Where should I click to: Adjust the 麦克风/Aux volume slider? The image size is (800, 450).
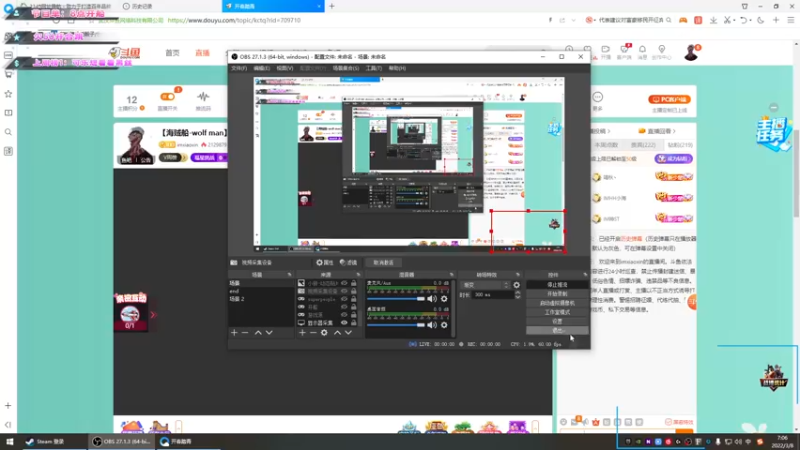coord(396,298)
